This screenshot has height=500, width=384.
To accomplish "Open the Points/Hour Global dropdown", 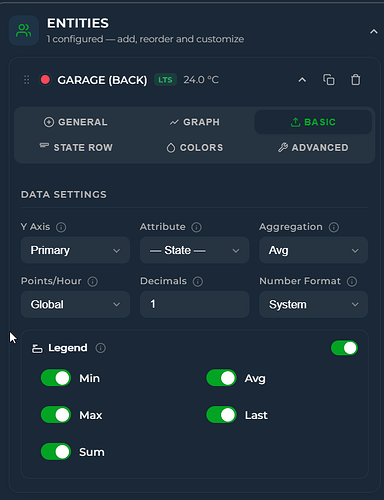I will point(75,304).
